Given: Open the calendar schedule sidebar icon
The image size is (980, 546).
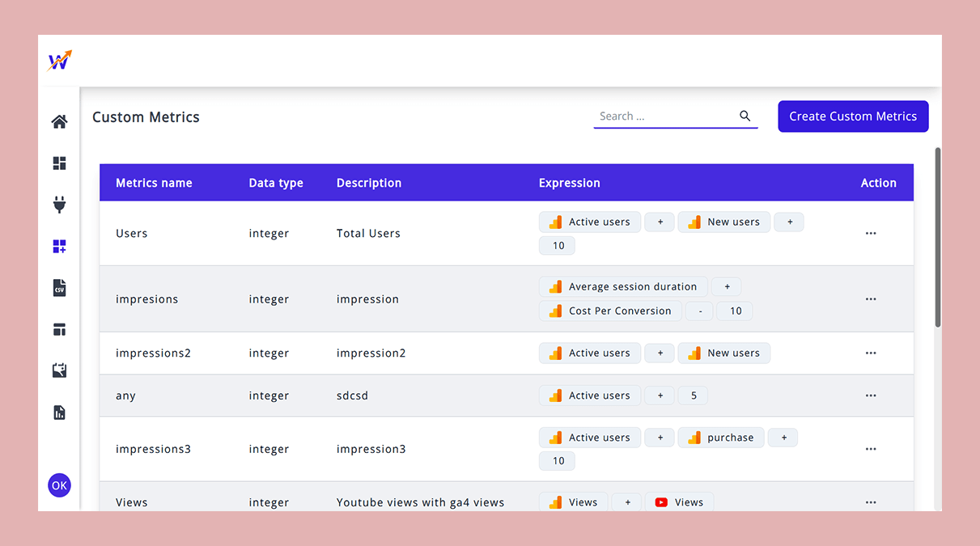Looking at the screenshot, I should [x=59, y=370].
